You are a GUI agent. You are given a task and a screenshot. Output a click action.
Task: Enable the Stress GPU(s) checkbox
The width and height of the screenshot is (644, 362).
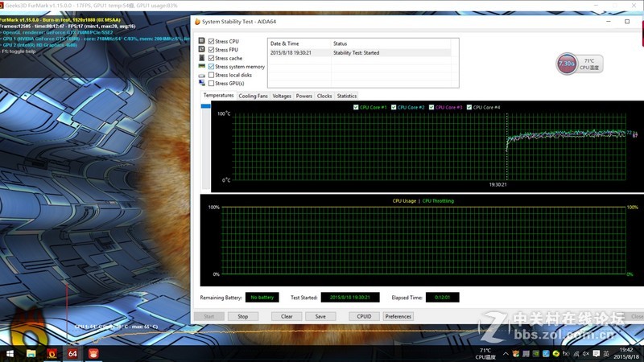(211, 84)
